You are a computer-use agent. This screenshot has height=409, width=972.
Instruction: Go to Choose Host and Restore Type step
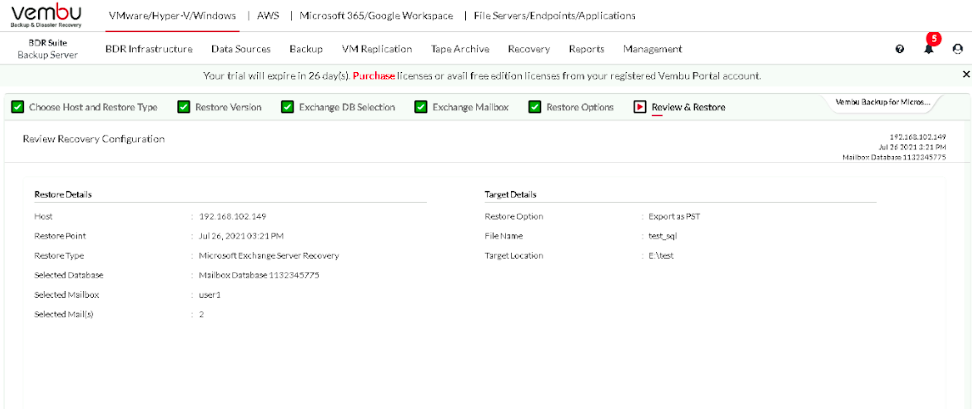tap(93, 107)
